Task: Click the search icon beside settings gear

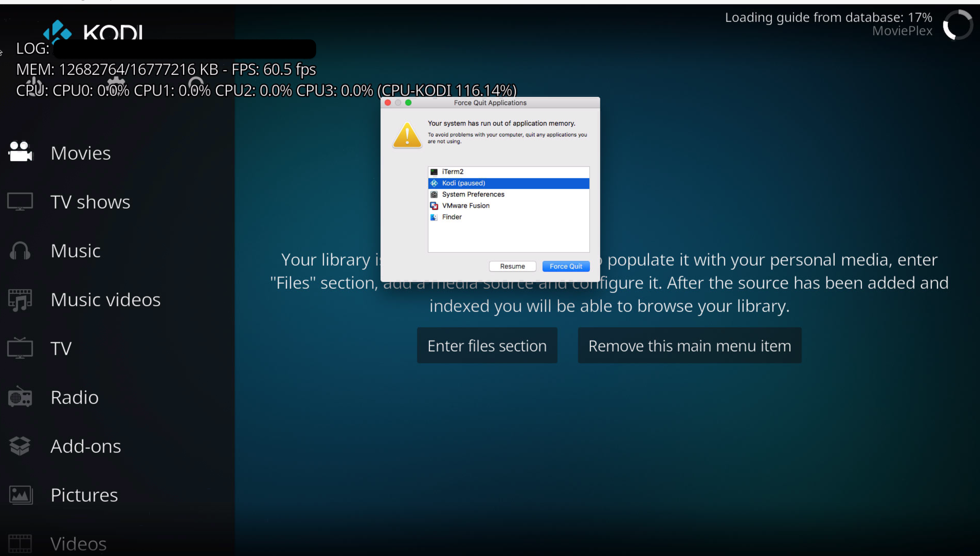Action: tap(196, 86)
